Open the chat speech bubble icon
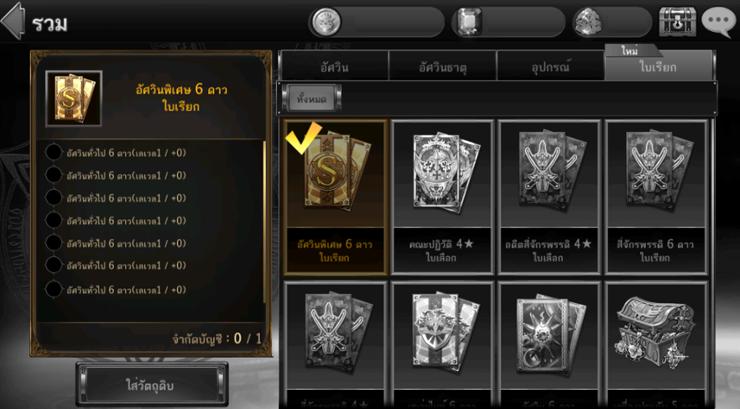The image size is (740, 409). tap(718, 21)
